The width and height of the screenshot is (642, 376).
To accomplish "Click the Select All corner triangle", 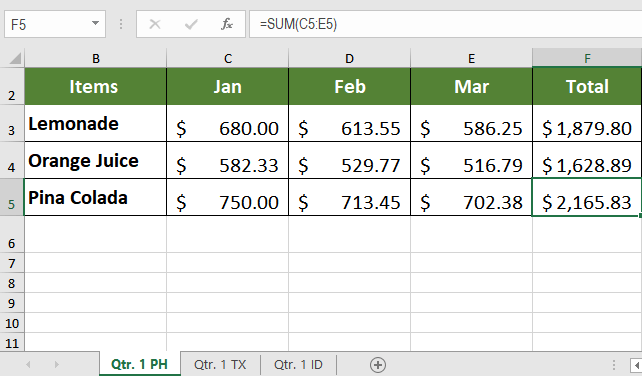I will (15, 58).
